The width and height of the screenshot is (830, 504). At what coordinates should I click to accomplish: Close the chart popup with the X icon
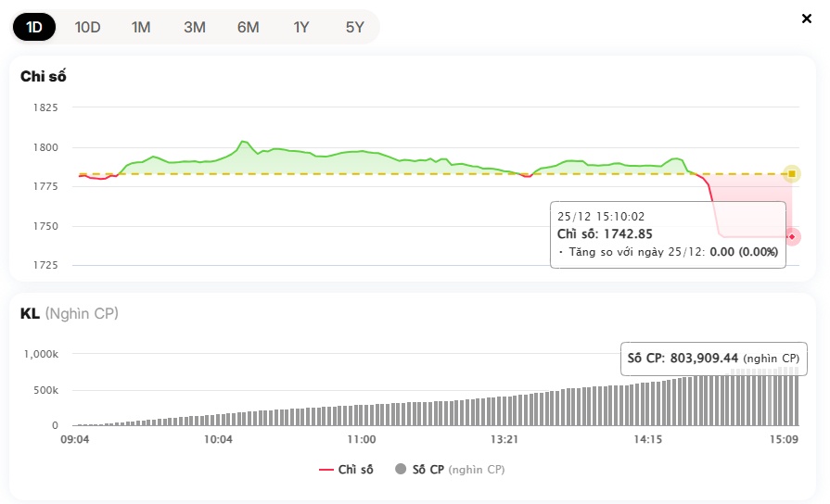(x=806, y=19)
